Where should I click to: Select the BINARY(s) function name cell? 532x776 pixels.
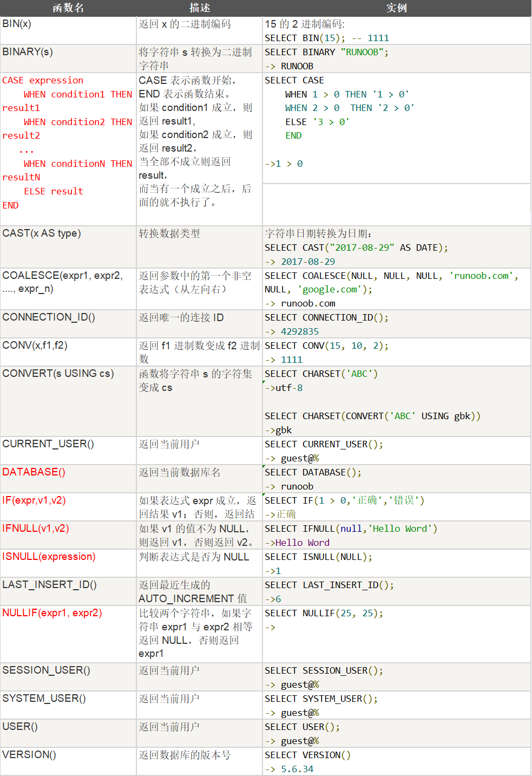click(28, 52)
